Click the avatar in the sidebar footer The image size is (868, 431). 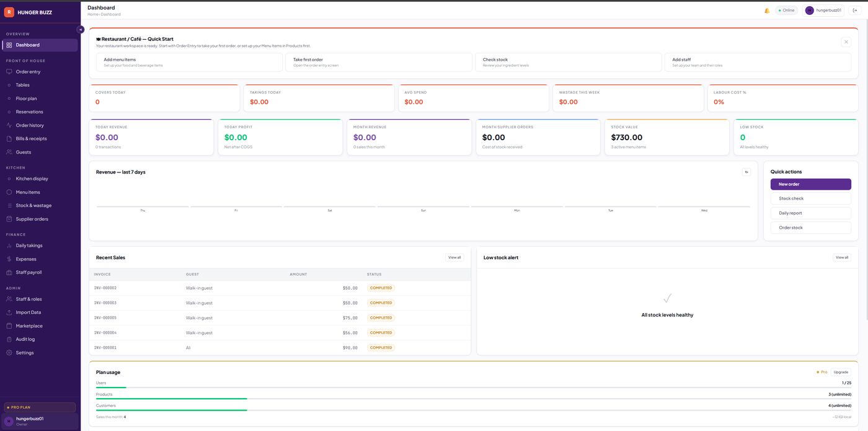click(x=9, y=421)
